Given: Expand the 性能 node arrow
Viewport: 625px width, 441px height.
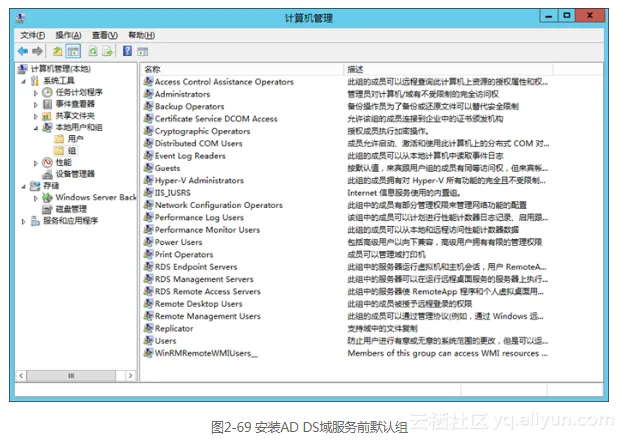Looking at the screenshot, I should pos(35,163).
